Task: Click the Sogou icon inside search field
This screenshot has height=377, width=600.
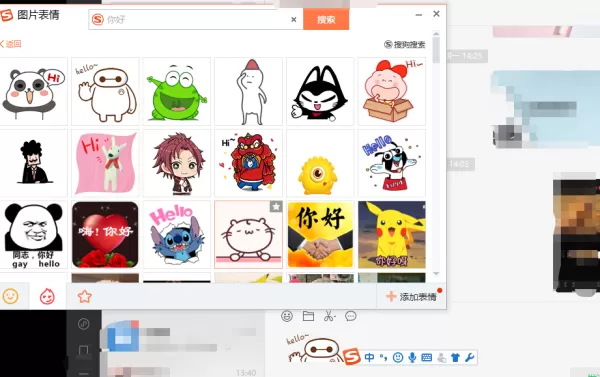Action: click(x=98, y=20)
